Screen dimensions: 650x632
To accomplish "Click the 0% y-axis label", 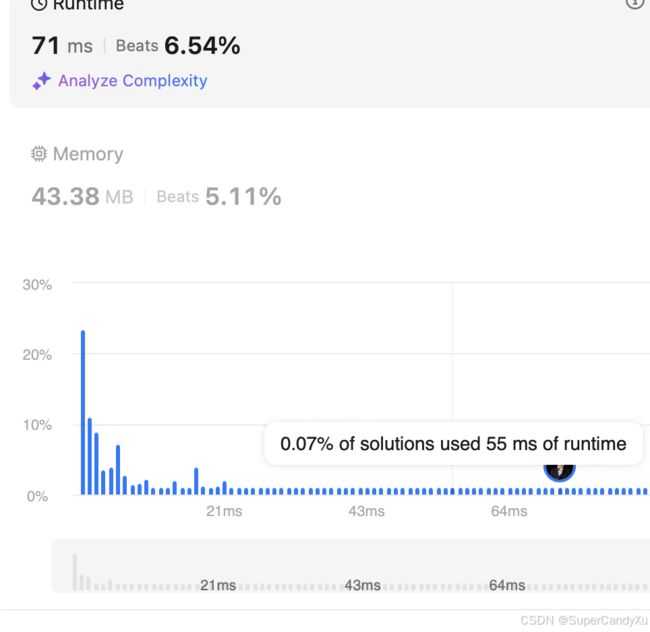I will (37, 496).
